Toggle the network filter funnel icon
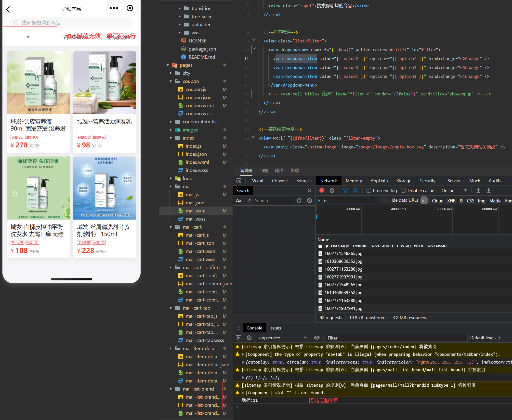Viewport: 512px width, 420px height. 345,191
